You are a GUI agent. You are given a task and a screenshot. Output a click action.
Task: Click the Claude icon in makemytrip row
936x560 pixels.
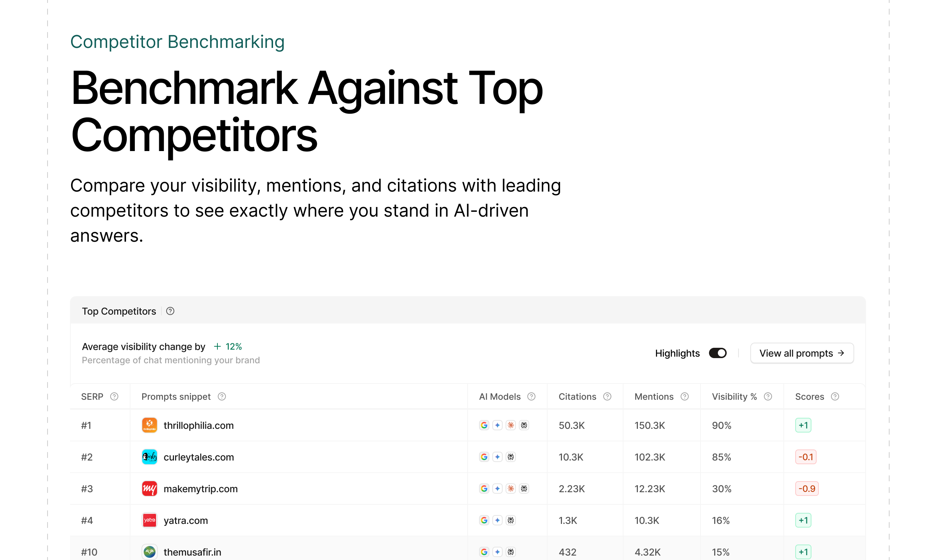tap(511, 489)
